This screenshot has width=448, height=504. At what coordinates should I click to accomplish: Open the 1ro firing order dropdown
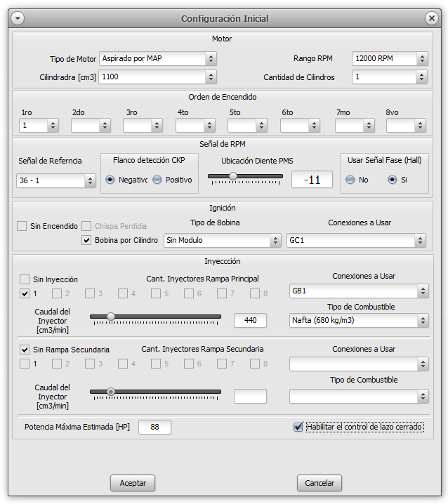point(39,126)
